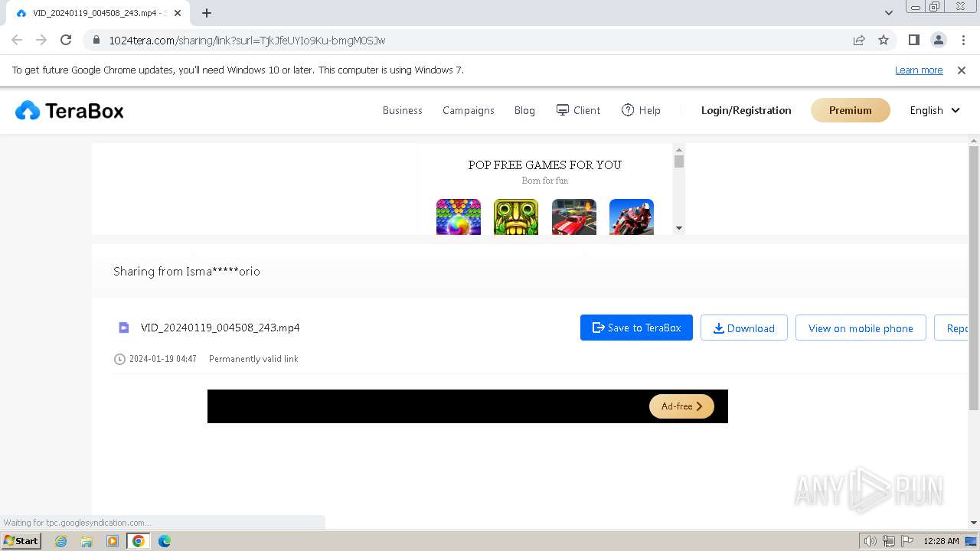Click the video file type icon

(x=123, y=328)
